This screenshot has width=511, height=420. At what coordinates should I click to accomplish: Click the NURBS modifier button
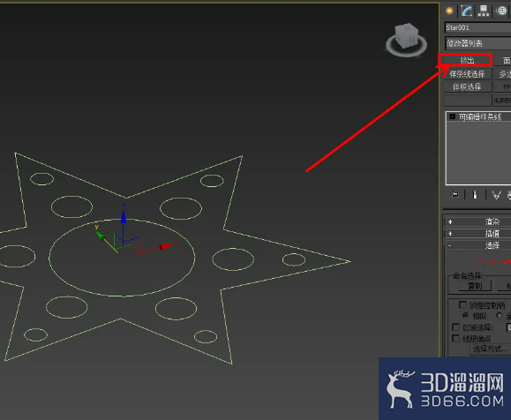(502, 101)
